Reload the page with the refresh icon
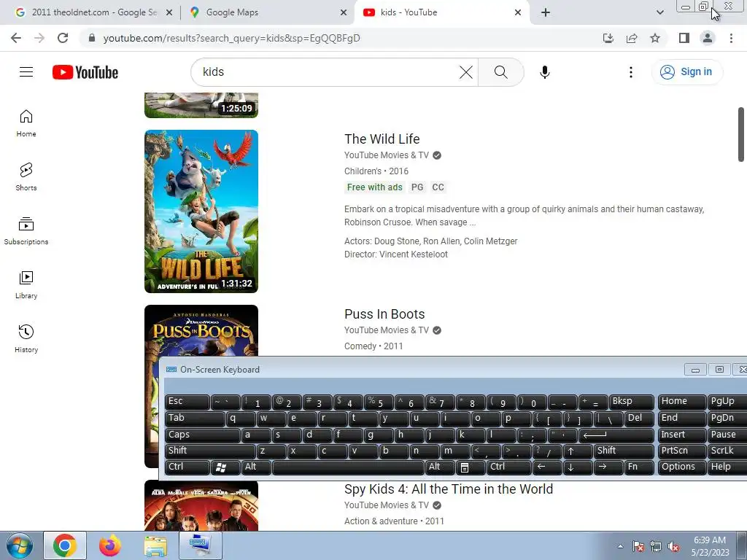The width and height of the screenshot is (747, 560). pos(63,38)
